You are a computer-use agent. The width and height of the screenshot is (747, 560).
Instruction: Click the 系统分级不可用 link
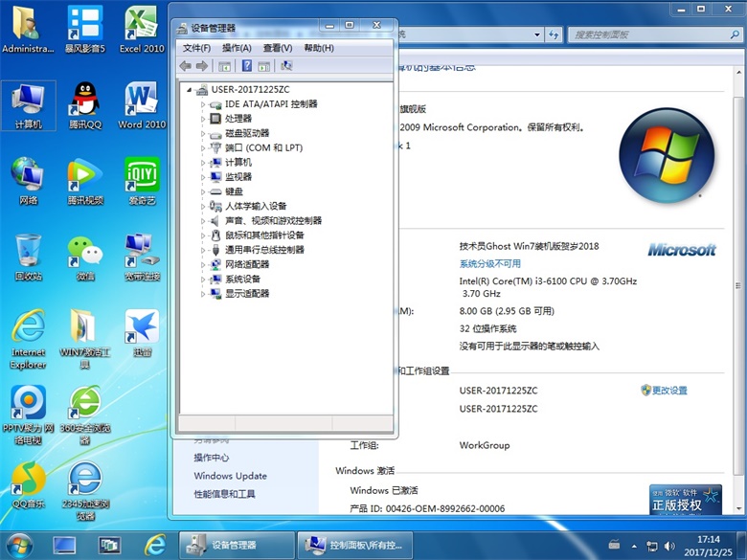pos(489,263)
